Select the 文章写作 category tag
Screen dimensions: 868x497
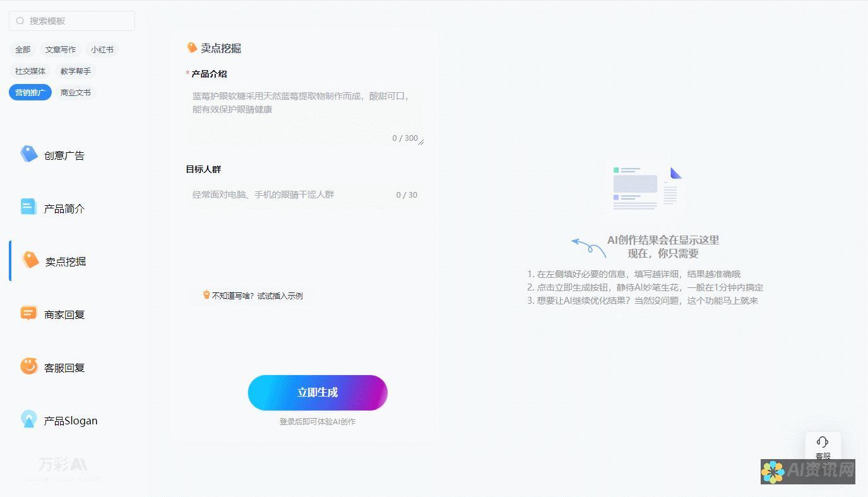pyautogui.click(x=61, y=49)
